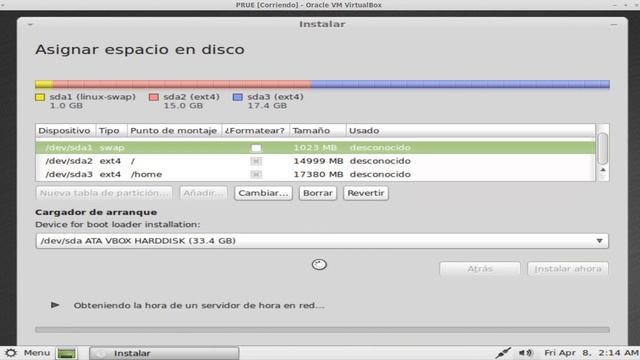Image resolution: width=640 pixels, height=360 pixels.
Task: Select the /dev/sda1 swap row
Action: pyautogui.click(x=316, y=148)
